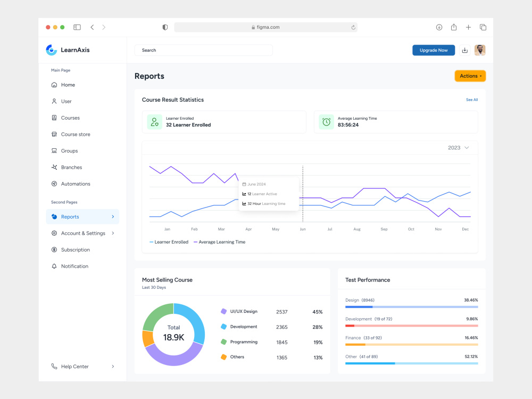Open the browser downloads icon
532x399 pixels.
point(439,27)
